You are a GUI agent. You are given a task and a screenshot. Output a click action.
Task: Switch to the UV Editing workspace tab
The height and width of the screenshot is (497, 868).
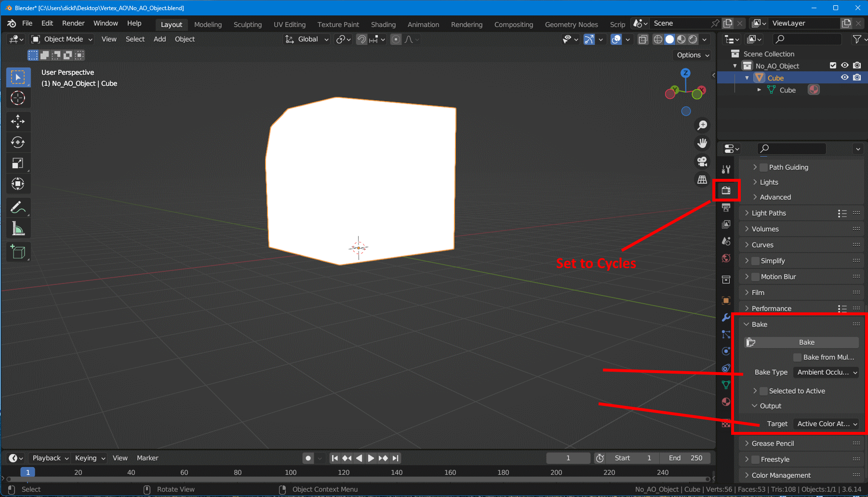point(290,25)
